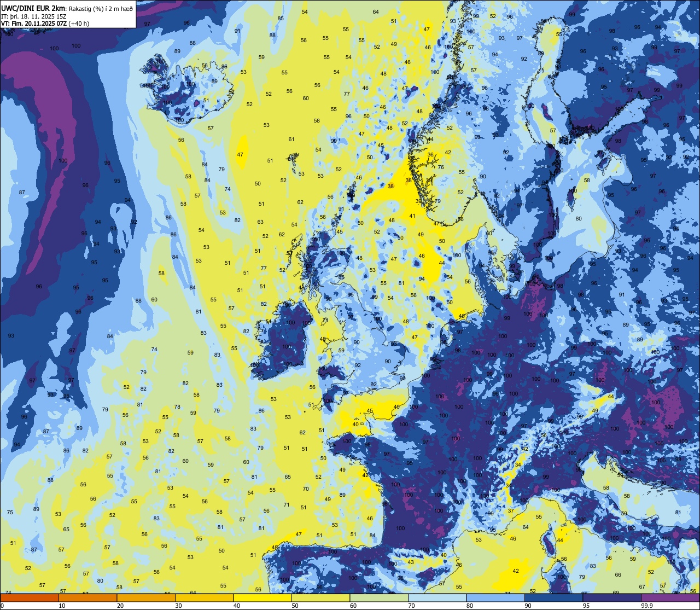Click the '80' legend scale label
The height and width of the screenshot is (610, 700).
pyautogui.click(x=471, y=606)
